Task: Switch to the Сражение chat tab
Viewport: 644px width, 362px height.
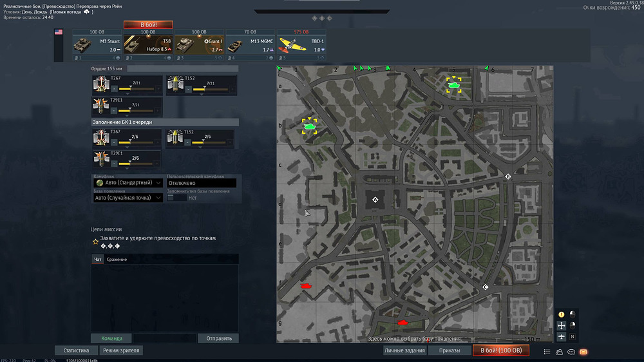Action: (117, 259)
